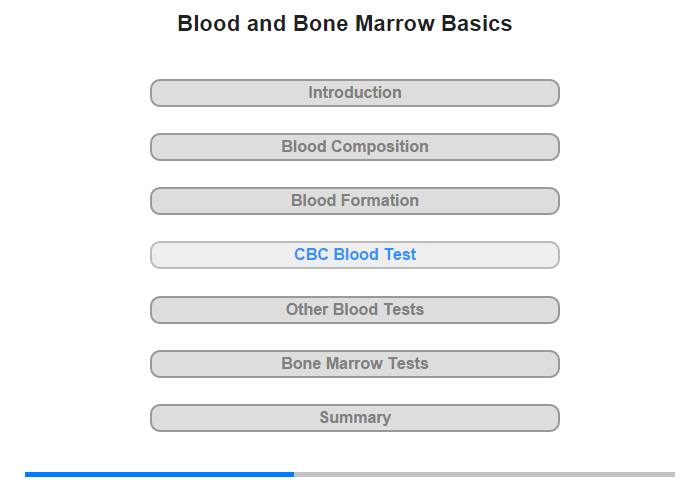Click the gray unfilled portion of progress bar
The image size is (700, 480).
(x=484, y=474)
